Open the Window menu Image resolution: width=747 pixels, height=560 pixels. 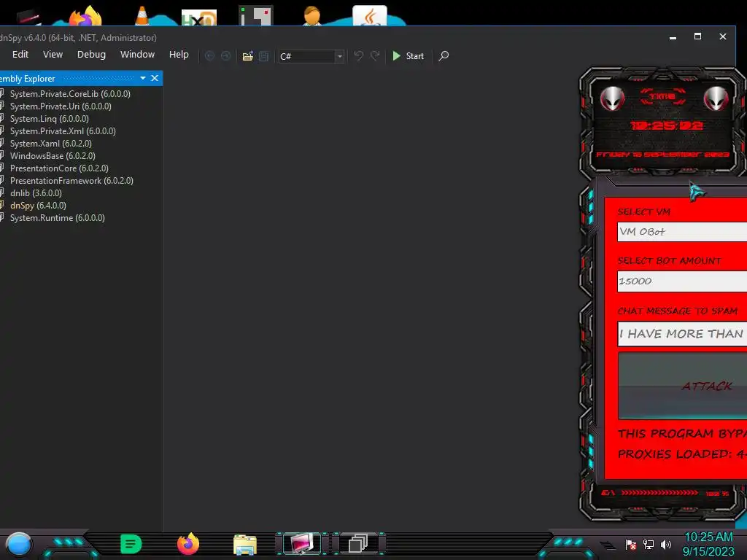click(138, 54)
